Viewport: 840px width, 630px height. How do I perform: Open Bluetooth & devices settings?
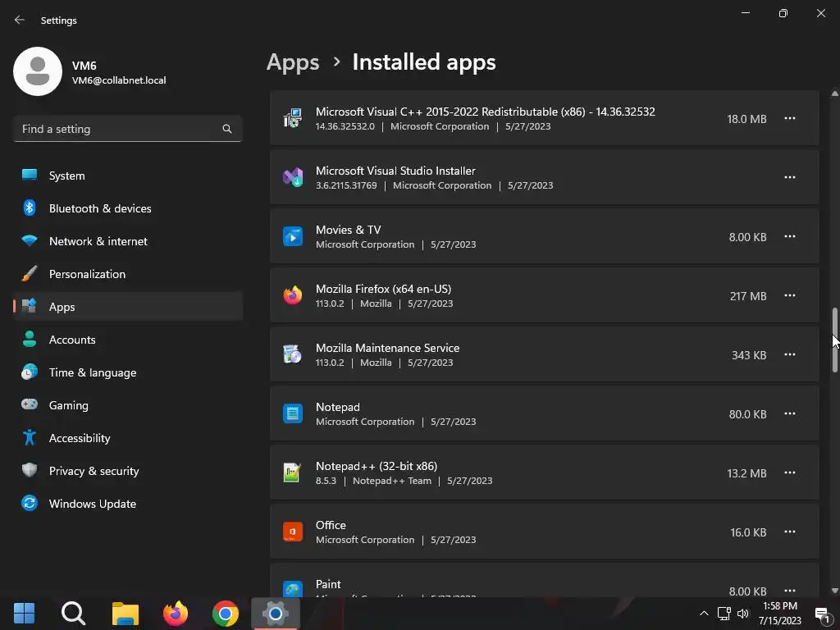[127, 208]
